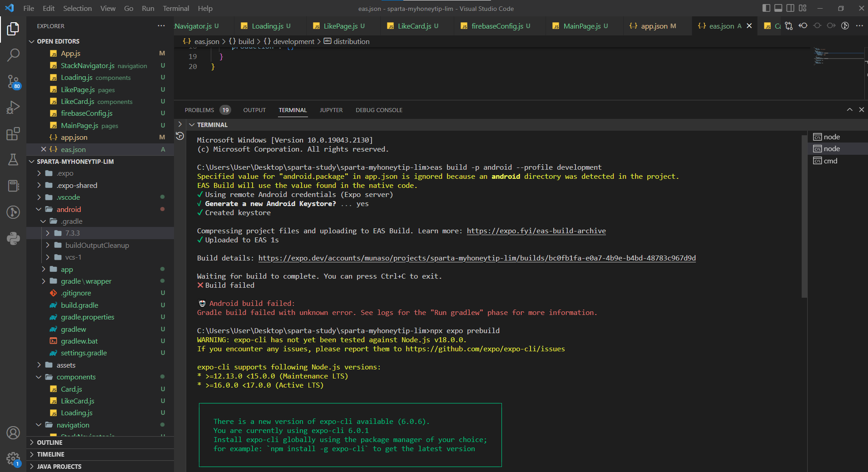Screen dimensions: 868x472
Task: Open the Testing flask view
Action: (13, 160)
